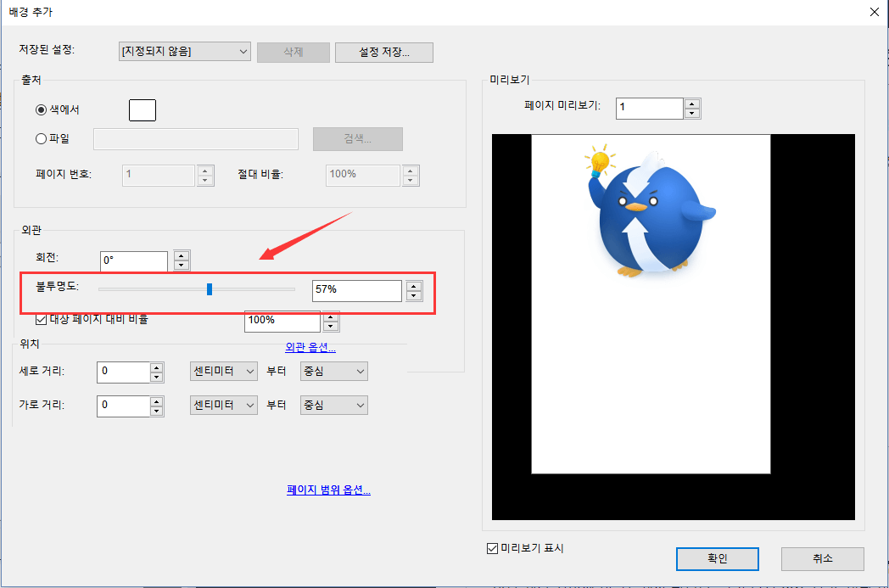Click the 57% opacity value field
The image size is (889, 588).
click(x=356, y=290)
